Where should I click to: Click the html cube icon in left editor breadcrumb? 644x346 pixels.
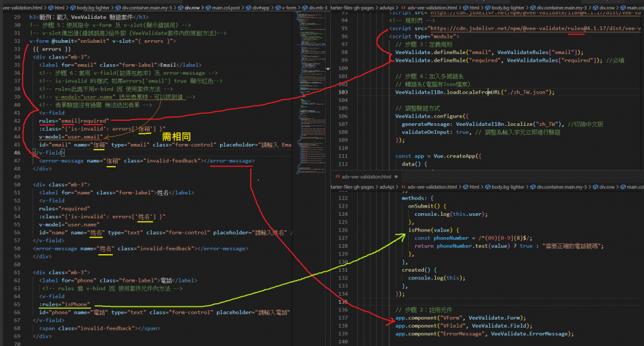point(51,8)
